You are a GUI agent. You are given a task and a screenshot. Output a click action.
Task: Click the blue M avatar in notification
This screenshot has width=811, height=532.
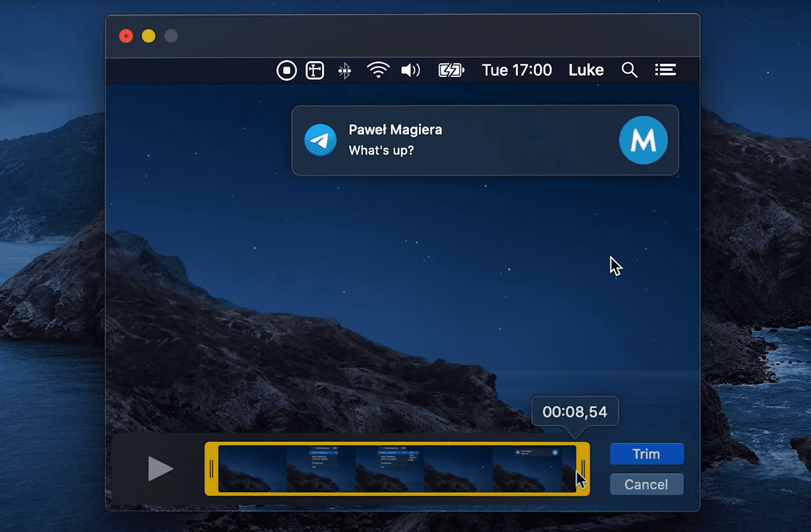[643, 140]
